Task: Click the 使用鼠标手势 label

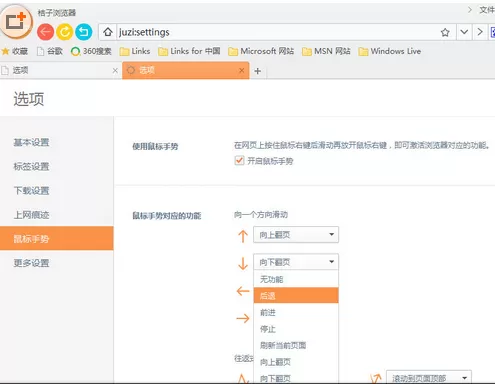Action: [x=155, y=146]
